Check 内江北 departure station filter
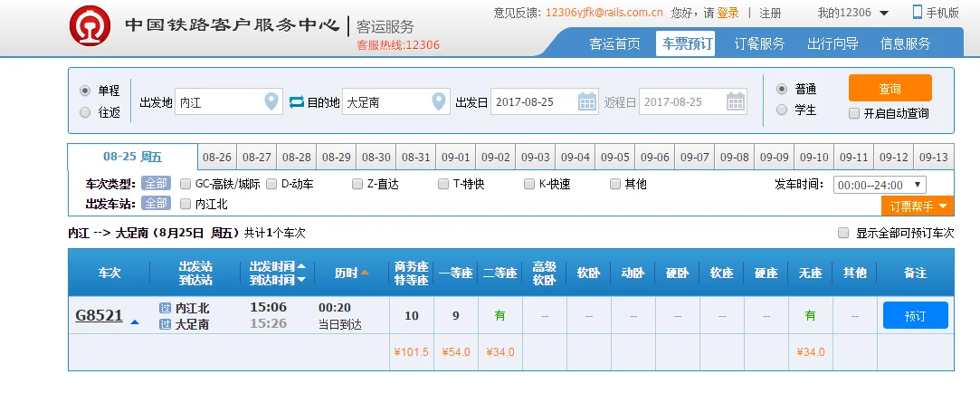Viewport: 980px width, 403px height. point(185,204)
